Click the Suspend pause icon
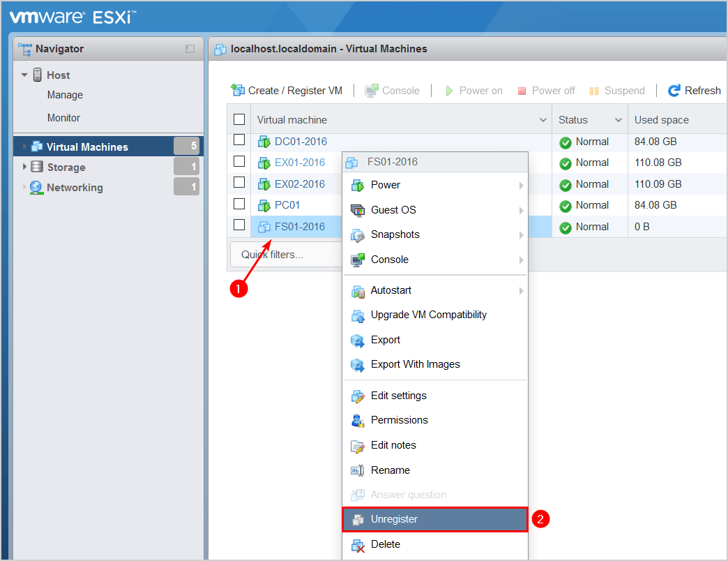Screen dimensions: 728x561 pyautogui.click(x=594, y=91)
